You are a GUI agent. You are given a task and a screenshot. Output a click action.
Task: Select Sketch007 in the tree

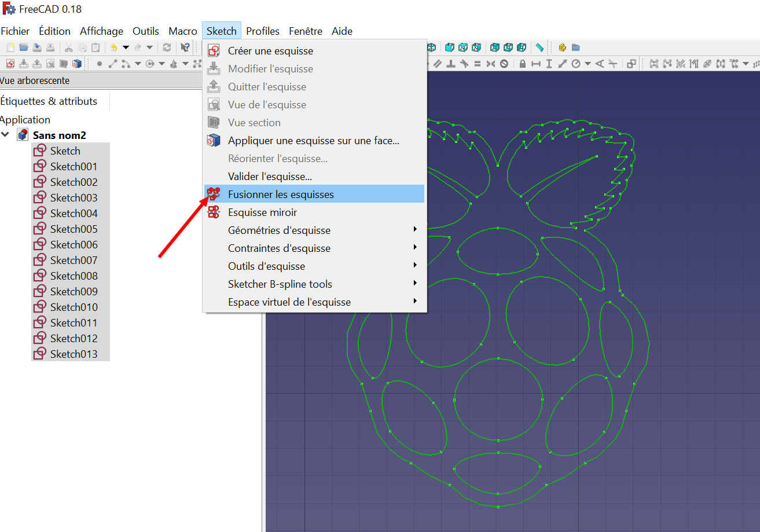pos(74,261)
